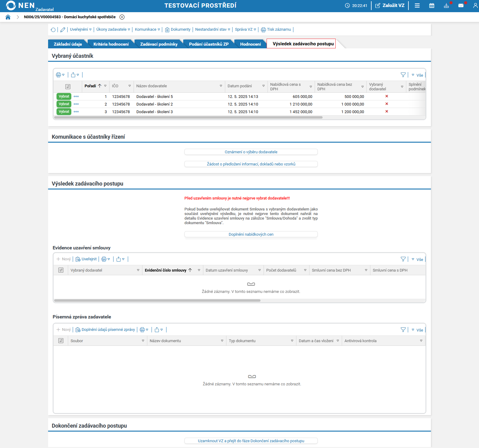
Task: Open the mail envelope notifications icon
Action: click(461, 5)
